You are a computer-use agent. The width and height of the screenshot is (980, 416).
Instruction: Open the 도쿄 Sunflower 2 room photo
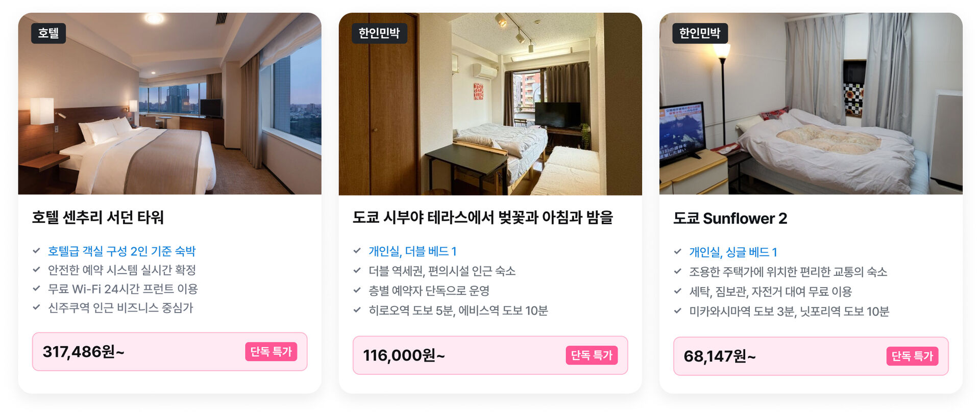[x=811, y=103]
